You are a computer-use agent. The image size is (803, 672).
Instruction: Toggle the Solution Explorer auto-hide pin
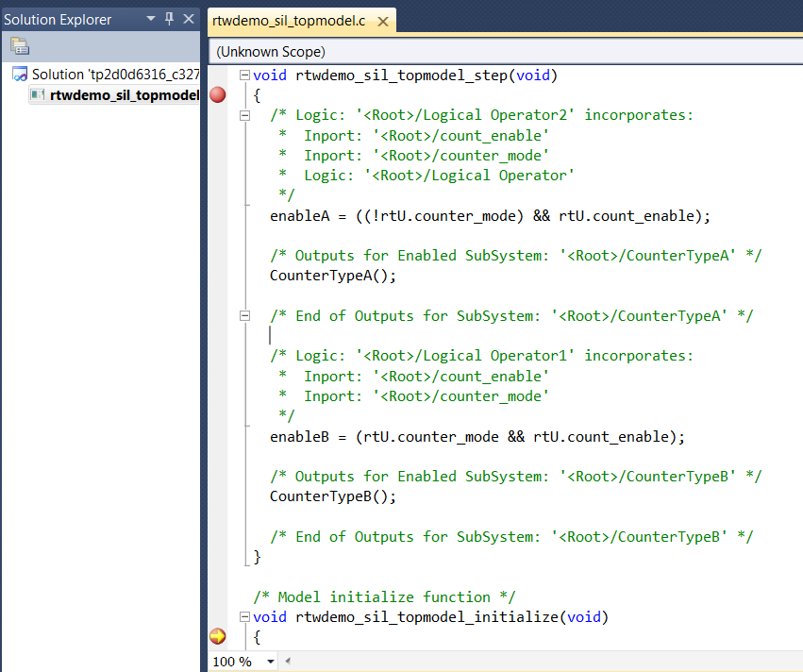169,19
